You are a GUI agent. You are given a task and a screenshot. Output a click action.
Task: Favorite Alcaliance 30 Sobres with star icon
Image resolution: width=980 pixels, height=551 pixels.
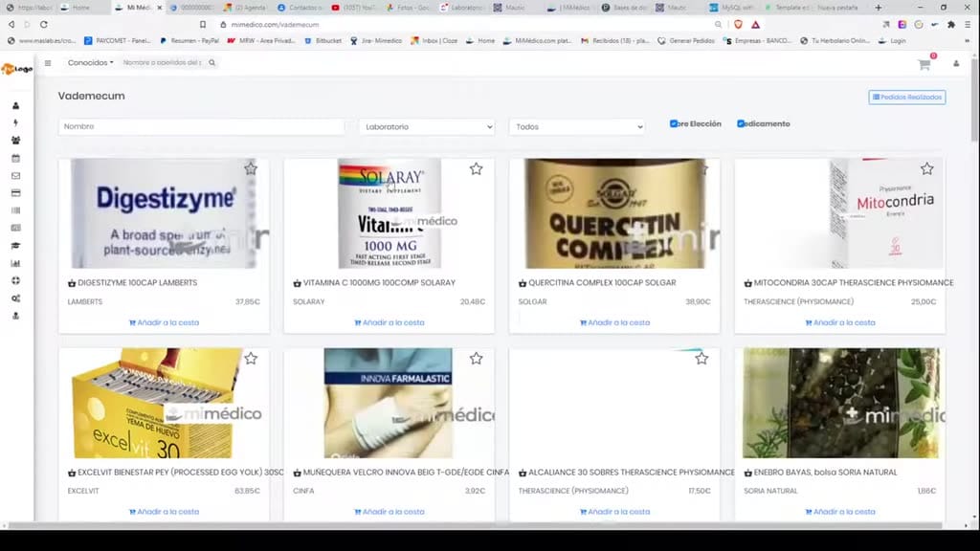pos(702,359)
